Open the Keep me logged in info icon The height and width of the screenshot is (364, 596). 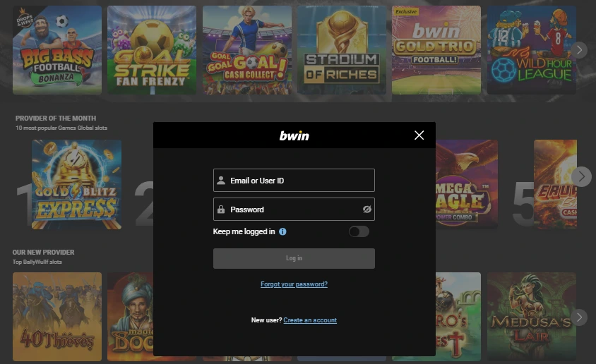(x=282, y=231)
